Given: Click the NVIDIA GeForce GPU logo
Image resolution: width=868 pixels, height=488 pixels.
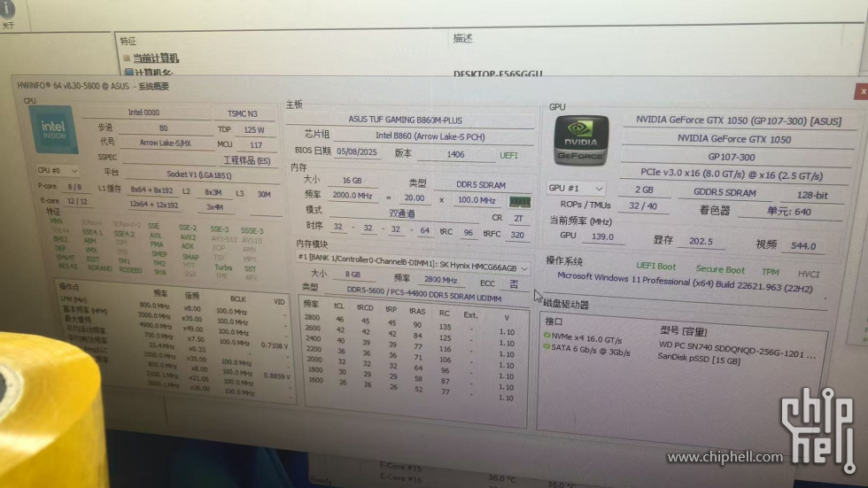Looking at the screenshot, I should click(581, 141).
